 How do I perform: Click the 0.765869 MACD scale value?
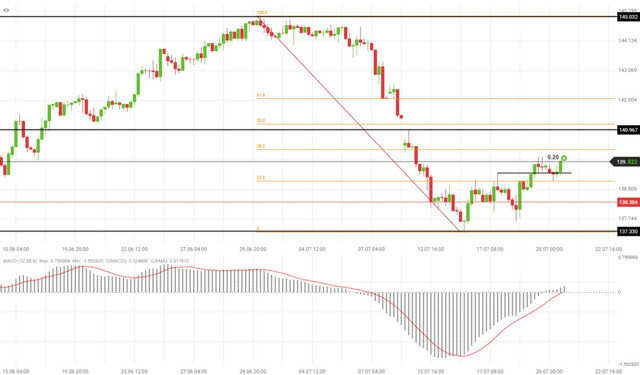click(628, 257)
